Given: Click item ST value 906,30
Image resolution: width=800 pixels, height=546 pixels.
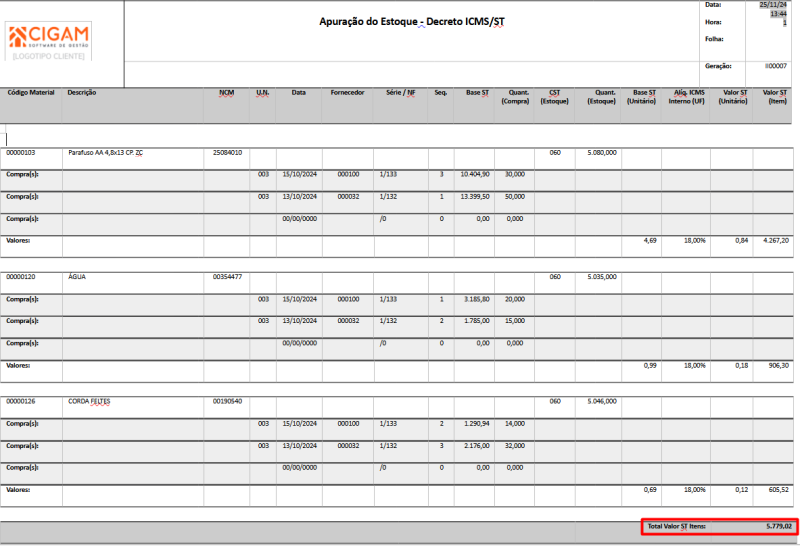Looking at the screenshot, I should pos(779,365).
